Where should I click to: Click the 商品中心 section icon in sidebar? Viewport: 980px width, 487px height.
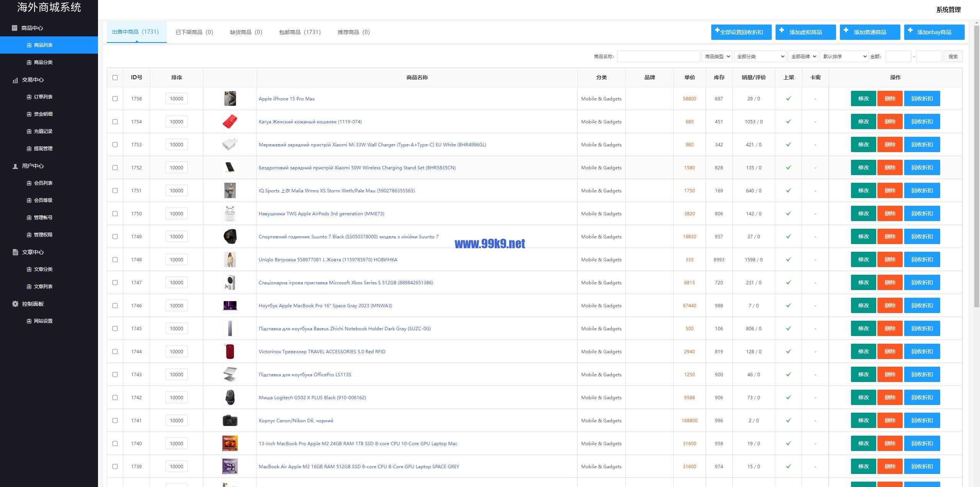[x=15, y=28]
